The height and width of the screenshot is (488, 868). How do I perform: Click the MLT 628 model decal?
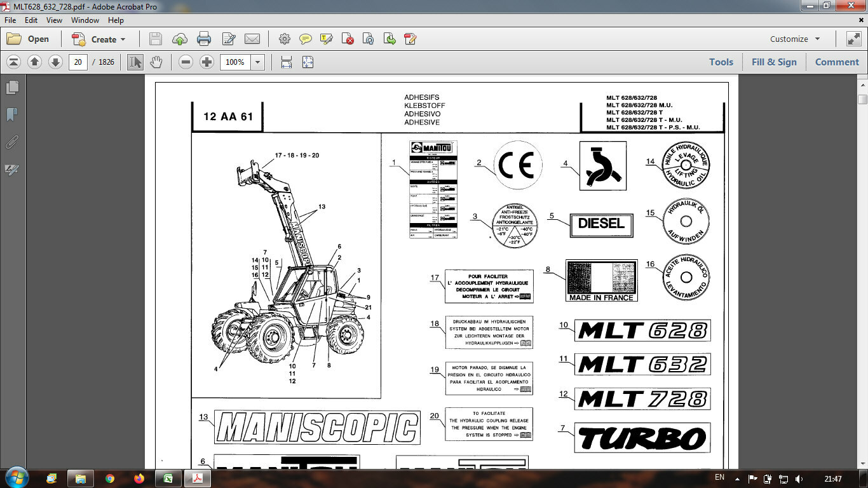pos(642,330)
